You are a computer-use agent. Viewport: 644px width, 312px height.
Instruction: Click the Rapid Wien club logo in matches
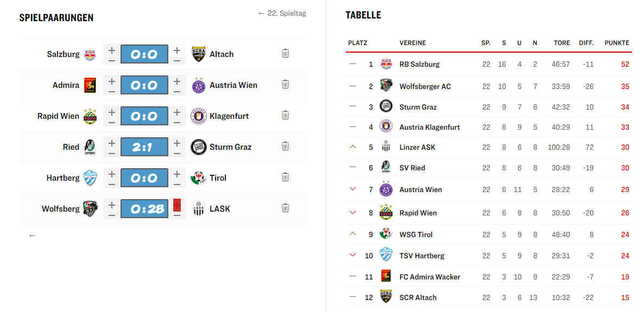(90, 116)
